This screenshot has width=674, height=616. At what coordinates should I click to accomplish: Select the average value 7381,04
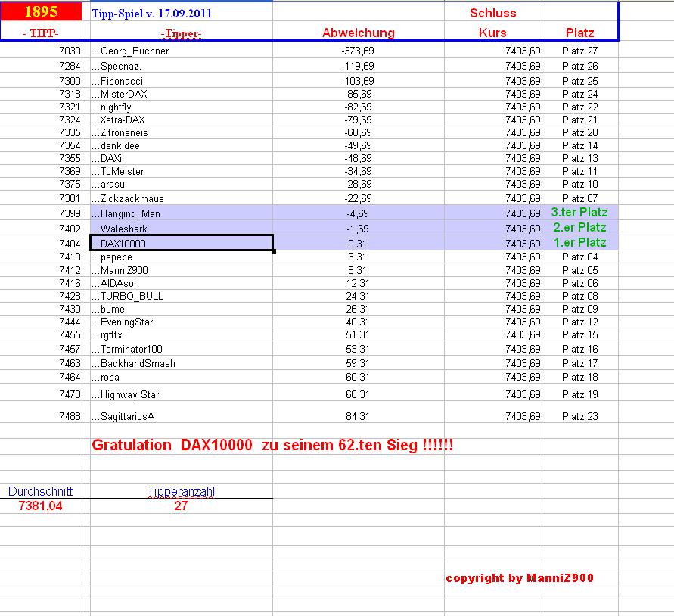pyautogui.click(x=40, y=506)
